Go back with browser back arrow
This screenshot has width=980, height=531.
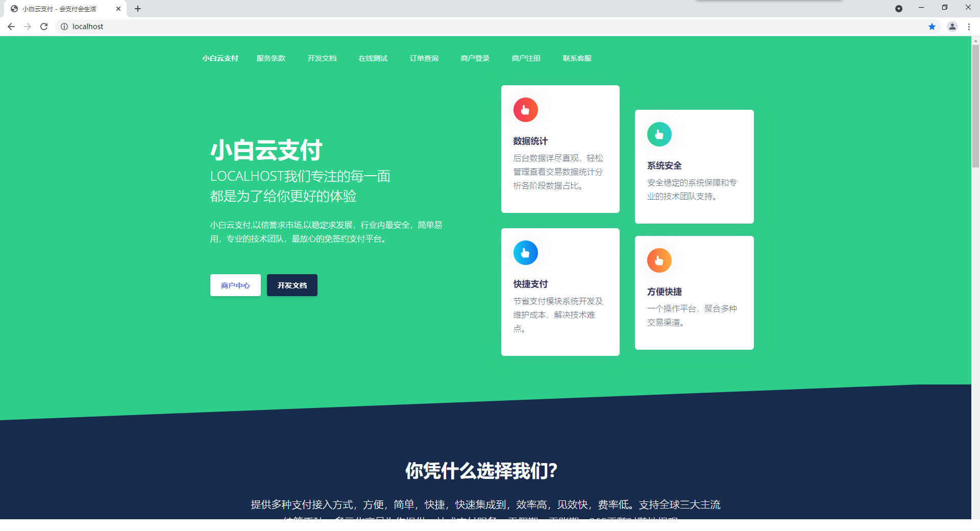click(x=11, y=27)
